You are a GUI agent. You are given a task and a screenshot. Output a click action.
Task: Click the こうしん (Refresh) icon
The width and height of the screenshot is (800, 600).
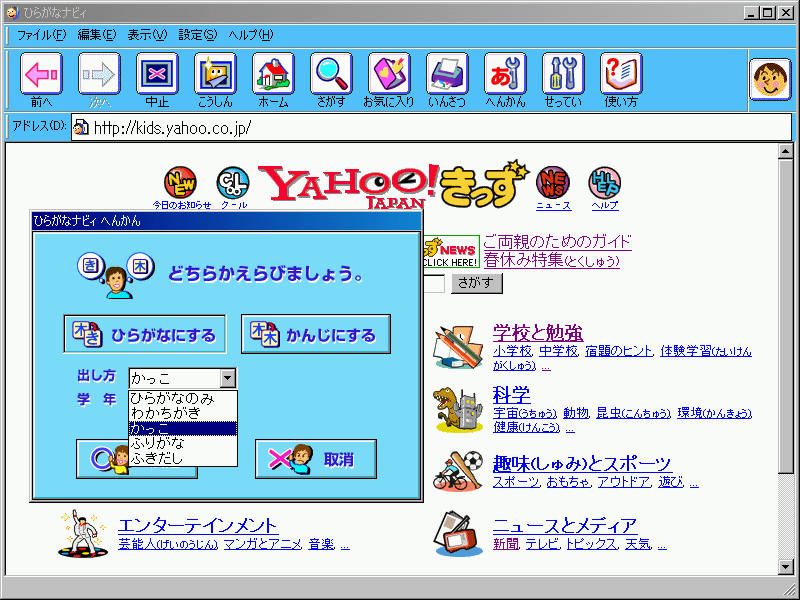tap(215, 73)
